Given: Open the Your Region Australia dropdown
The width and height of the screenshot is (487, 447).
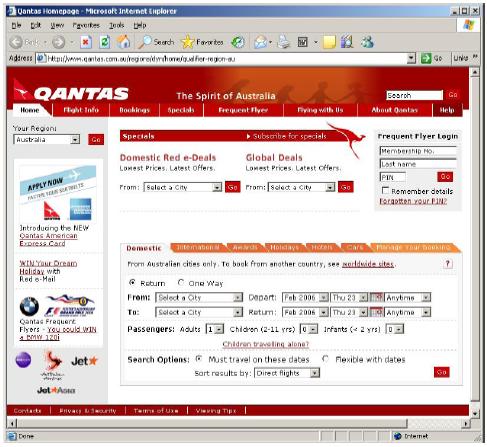Looking at the screenshot, I should (47, 139).
